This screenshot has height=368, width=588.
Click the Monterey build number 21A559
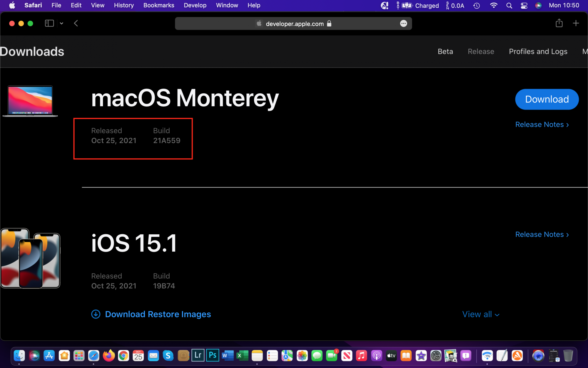tap(167, 140)
